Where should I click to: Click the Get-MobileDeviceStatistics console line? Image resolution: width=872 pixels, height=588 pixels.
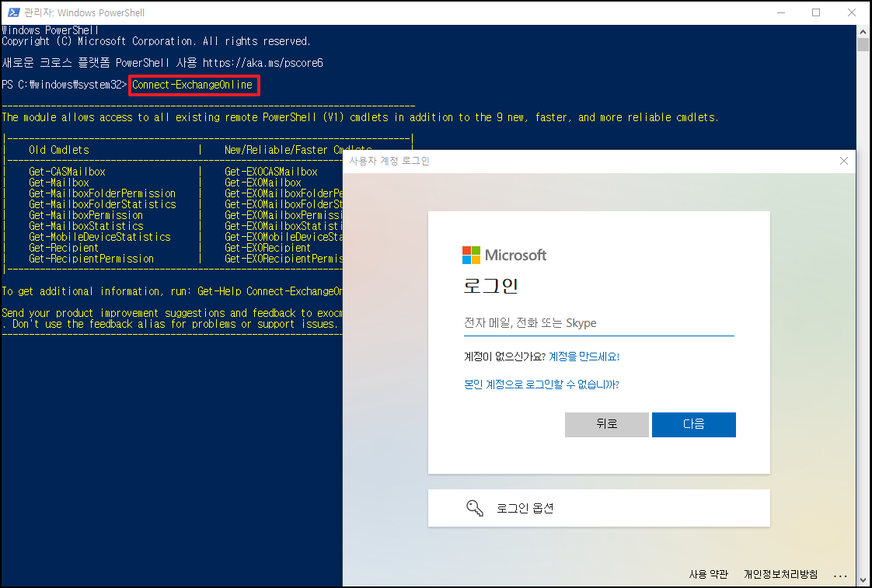99,237
